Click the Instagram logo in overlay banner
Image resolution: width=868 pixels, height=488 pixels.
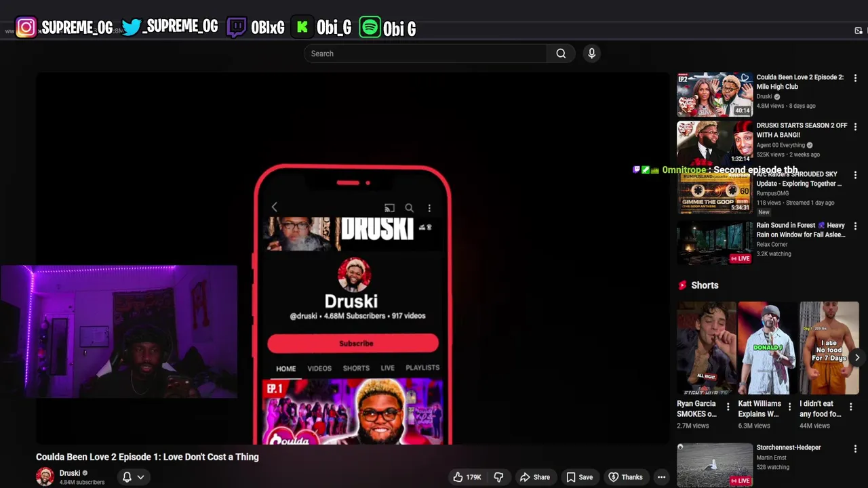coord(26,28)
